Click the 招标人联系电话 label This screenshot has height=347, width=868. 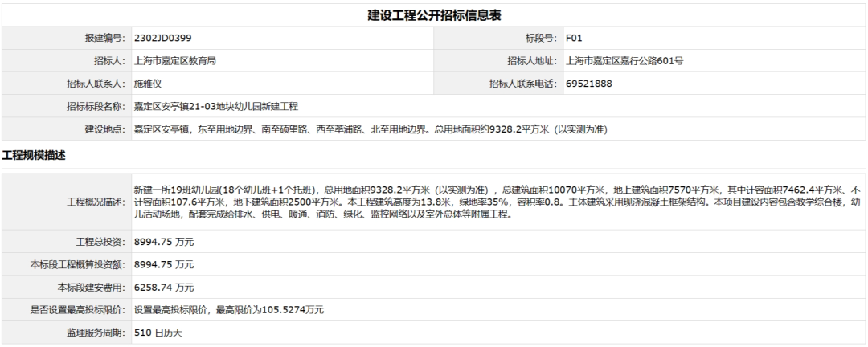point(524,84)
